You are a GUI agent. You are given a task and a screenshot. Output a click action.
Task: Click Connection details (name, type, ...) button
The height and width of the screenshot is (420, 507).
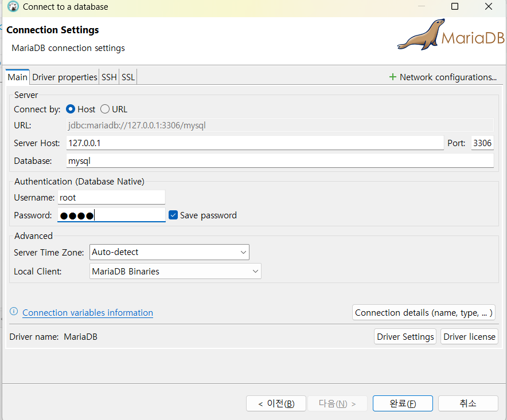[424, 312]
